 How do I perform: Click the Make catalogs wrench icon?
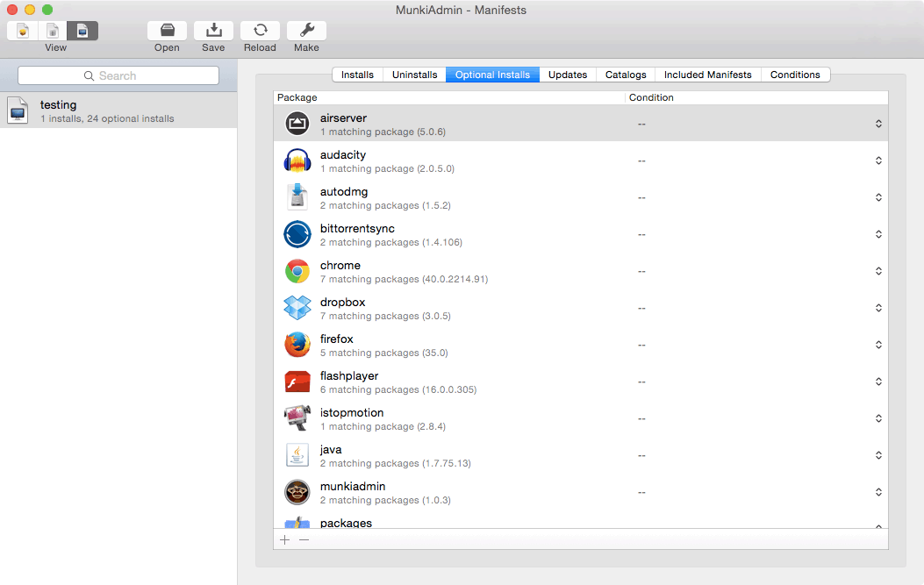click(x=306, y=31)
